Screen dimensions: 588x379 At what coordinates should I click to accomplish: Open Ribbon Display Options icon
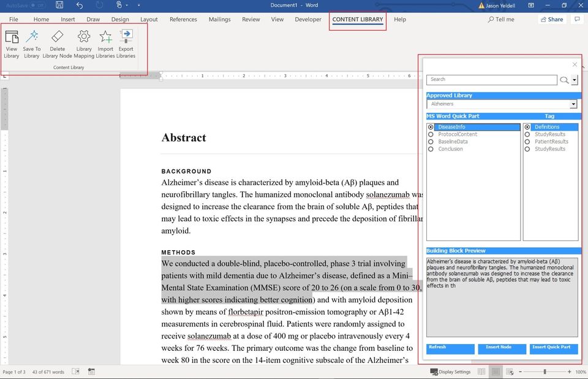tap(531, 6)
